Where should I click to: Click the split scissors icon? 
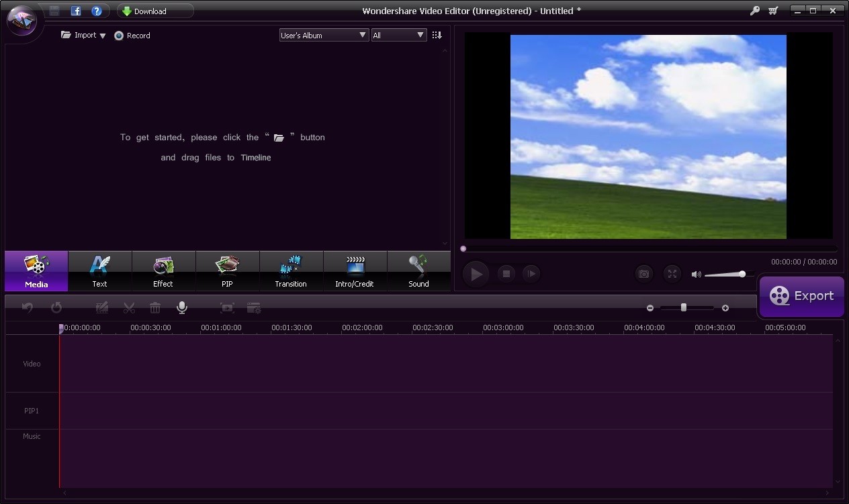pyautogui.click(x=129, y=308)
